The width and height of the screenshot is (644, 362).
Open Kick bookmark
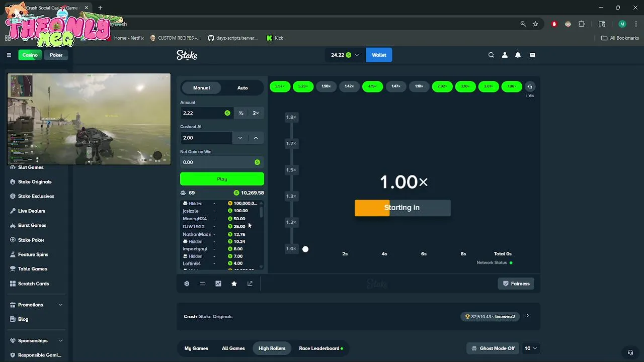[275, 38]
